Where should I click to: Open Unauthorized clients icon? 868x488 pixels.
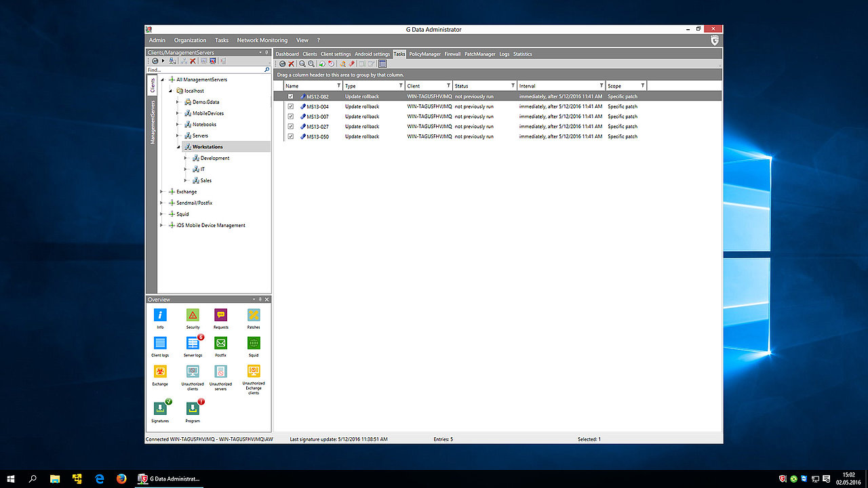pyautogui.click(x=193, y=371)
